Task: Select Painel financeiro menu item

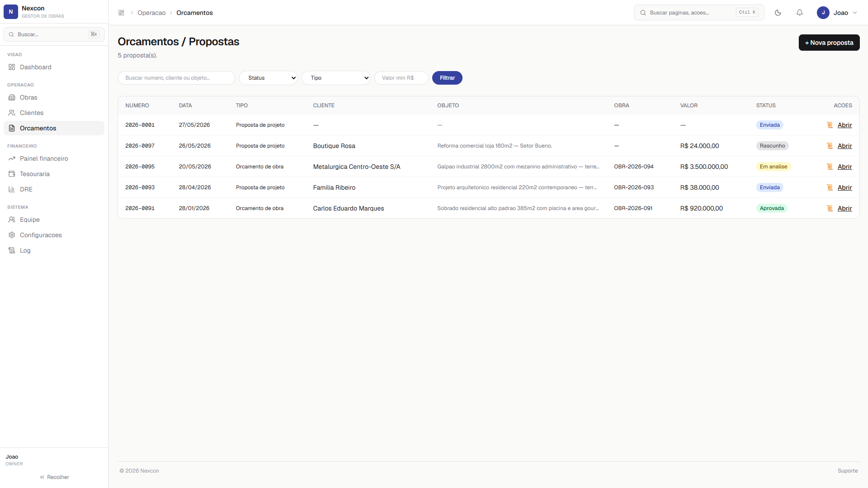Action: (x=54, y=158)
